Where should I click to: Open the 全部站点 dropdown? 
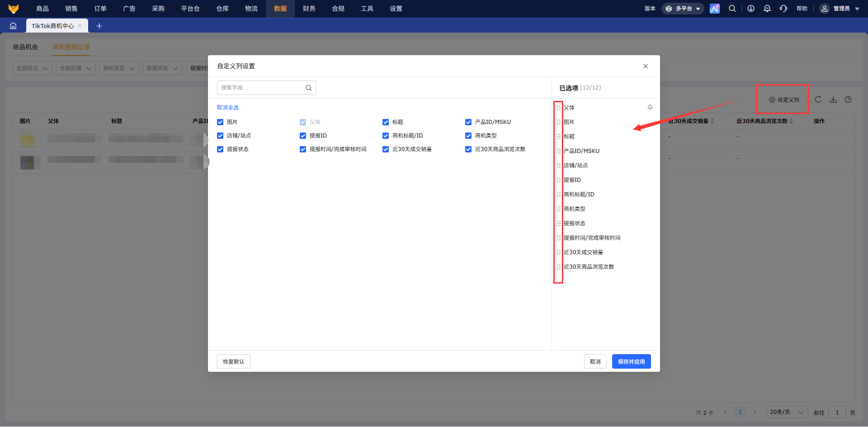tap(33, 68)
